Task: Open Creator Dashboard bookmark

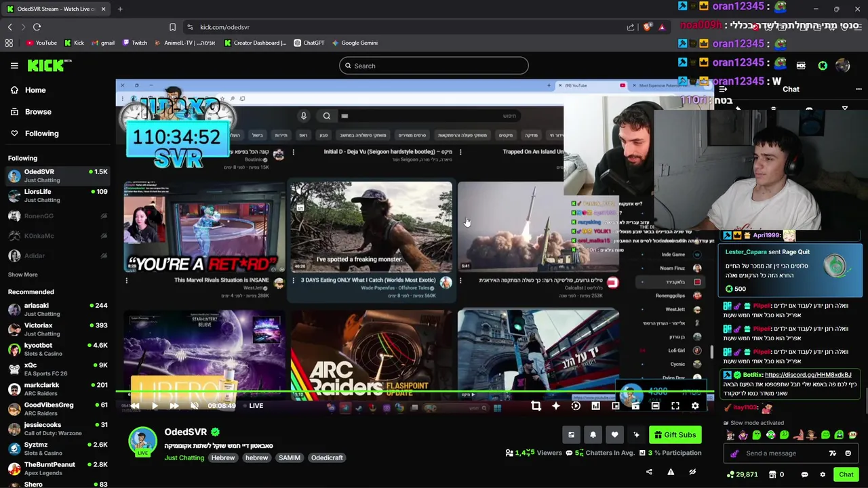Action: [x=256, y=43]
